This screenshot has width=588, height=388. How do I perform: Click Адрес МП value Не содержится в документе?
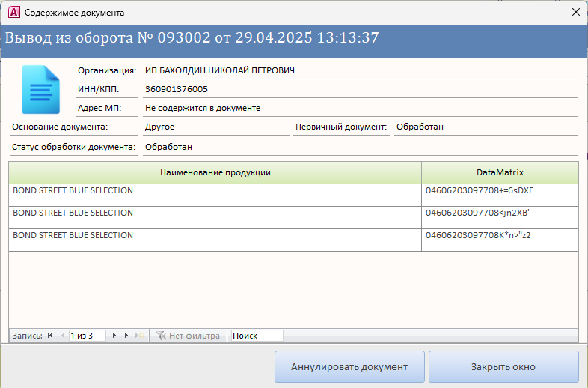tap(360, 108)
